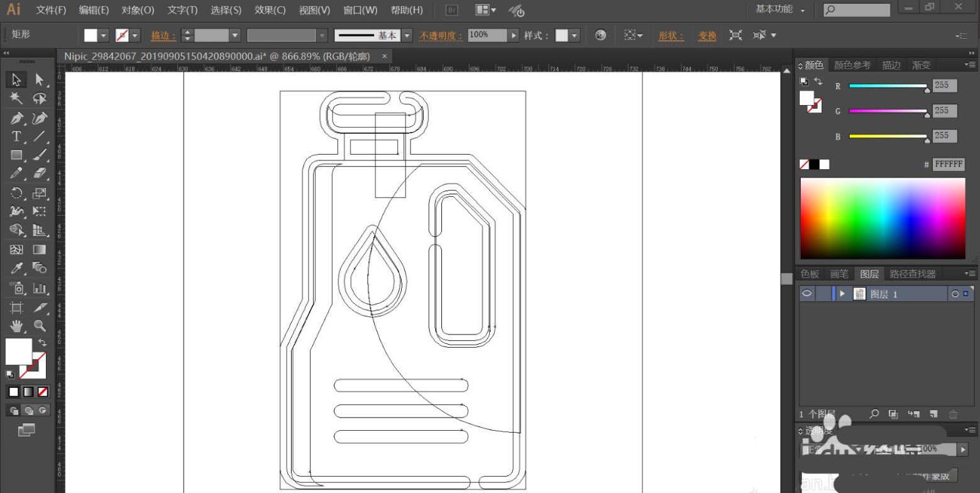This screenshot has width=980, height=493.
Task: Pick a color from the spectrum bar
Action: tap(883, 218)
